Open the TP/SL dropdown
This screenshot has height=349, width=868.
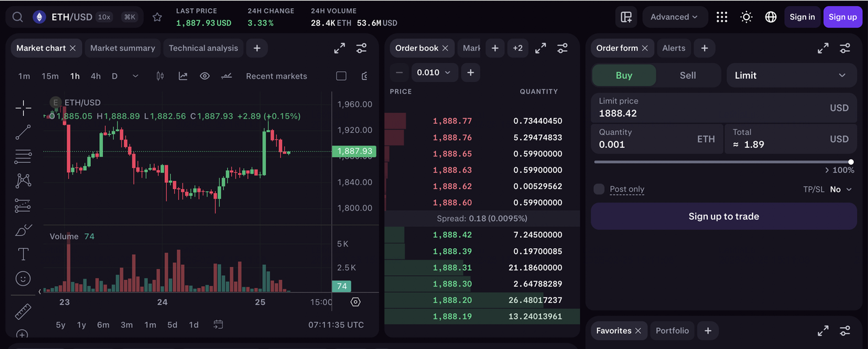(x=840, y=189)
